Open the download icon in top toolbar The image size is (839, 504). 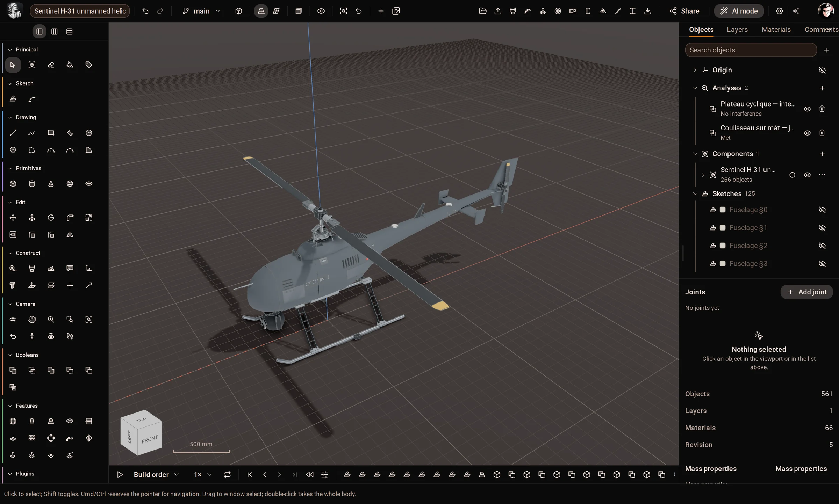(648, 11)
